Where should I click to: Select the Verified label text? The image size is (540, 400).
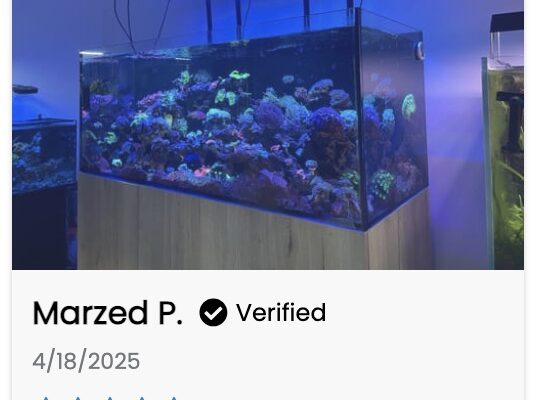tap(281, 312)
